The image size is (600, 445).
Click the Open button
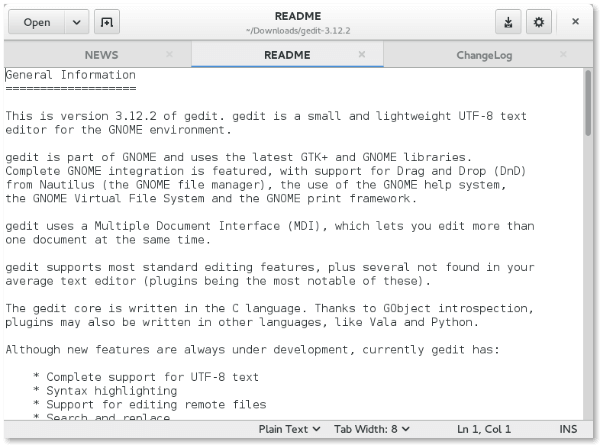[x=36, y=22]
